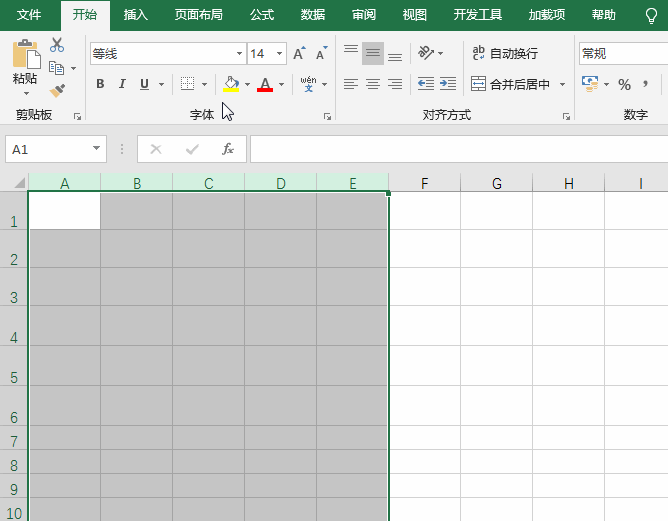Select column header C
This screenshot has width=668, height=521.
(x=208, y=184)
